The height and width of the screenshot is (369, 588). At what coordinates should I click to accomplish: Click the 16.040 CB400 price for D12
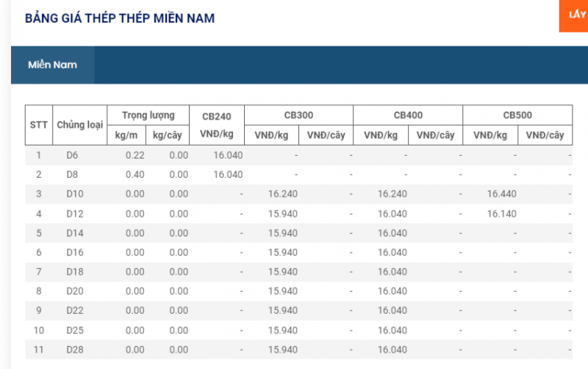tap(392, 214)
